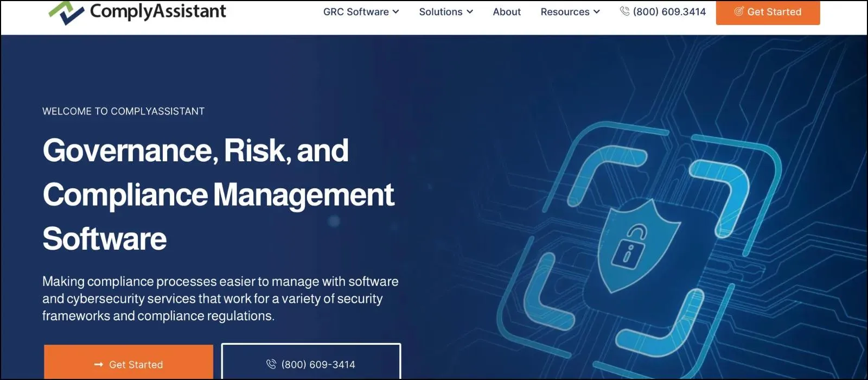Click the phone icon in hero call button
Viewport: 868px width, 380px height.
click(271, 364)
